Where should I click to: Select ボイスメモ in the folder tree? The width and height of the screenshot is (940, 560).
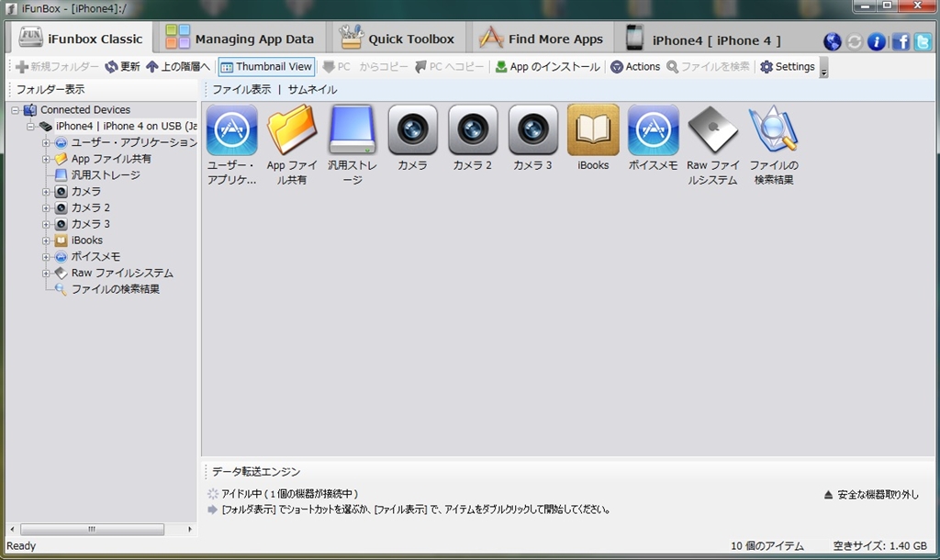pyautogui.click(x=95, y=257)
